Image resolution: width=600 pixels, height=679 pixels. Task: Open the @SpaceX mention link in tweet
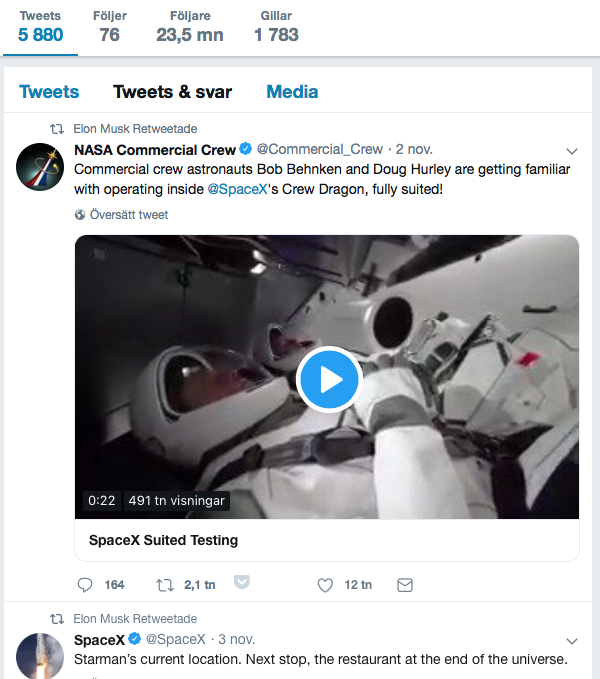click(237, 189)
